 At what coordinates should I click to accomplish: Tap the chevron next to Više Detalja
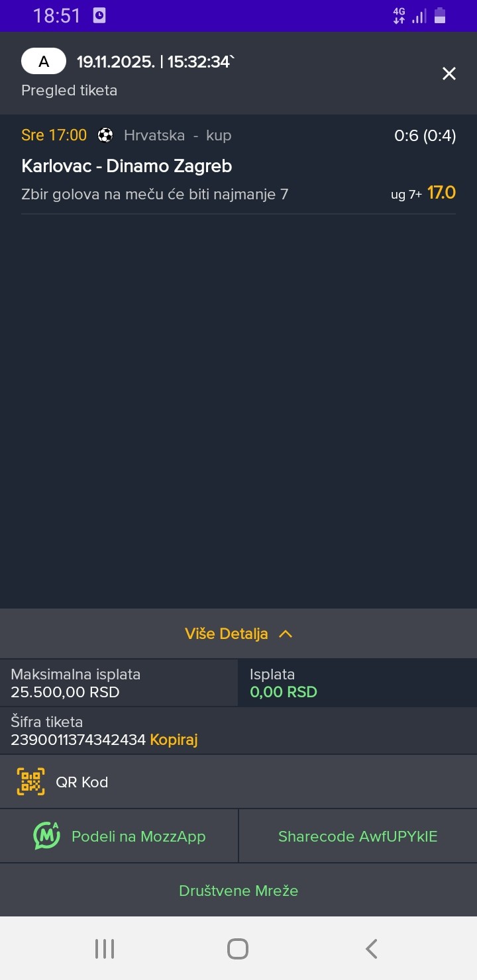[286, 634]
